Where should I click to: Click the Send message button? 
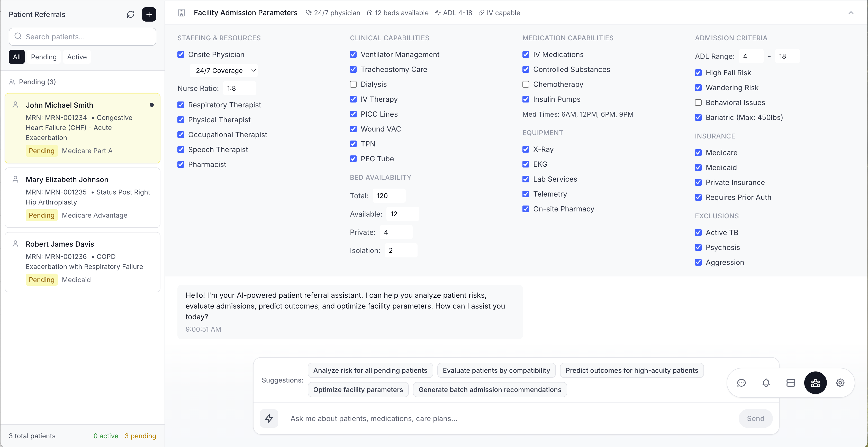coord(755,418)
